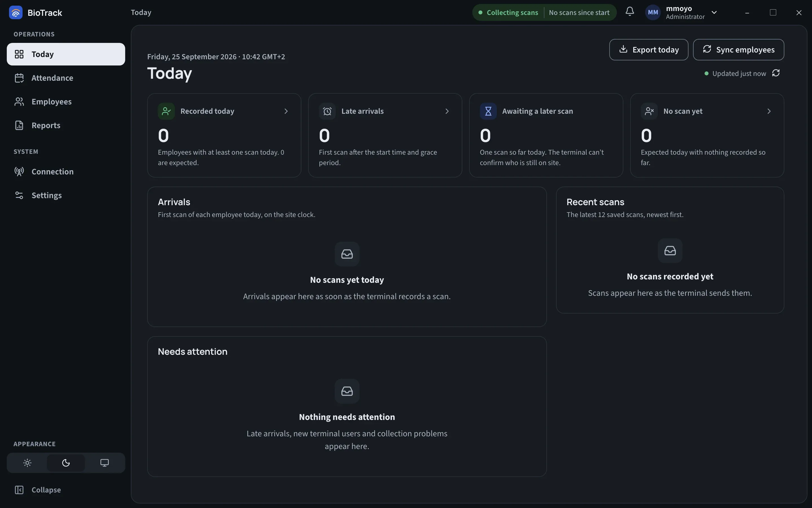
Task: Select dark theme moon icon
Action: [66, 463]
